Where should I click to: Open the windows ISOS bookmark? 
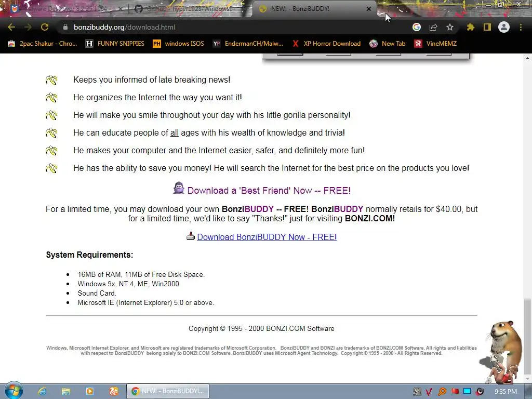[179, 44]
